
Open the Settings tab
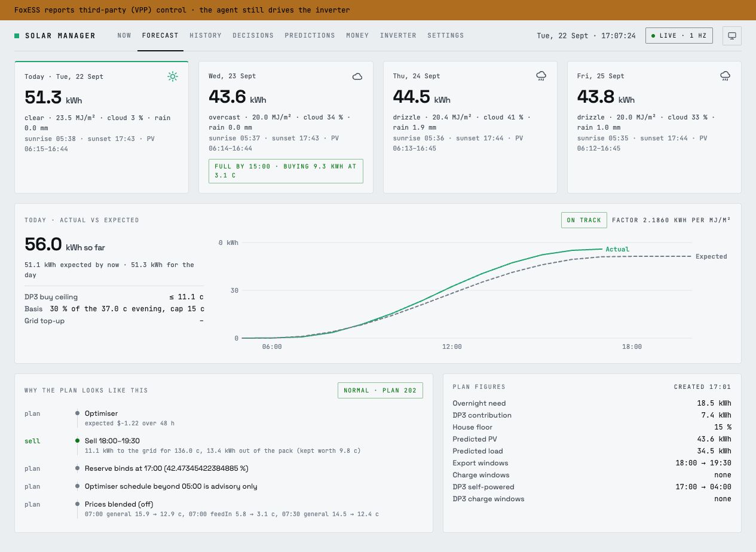(x=446, y=35)
